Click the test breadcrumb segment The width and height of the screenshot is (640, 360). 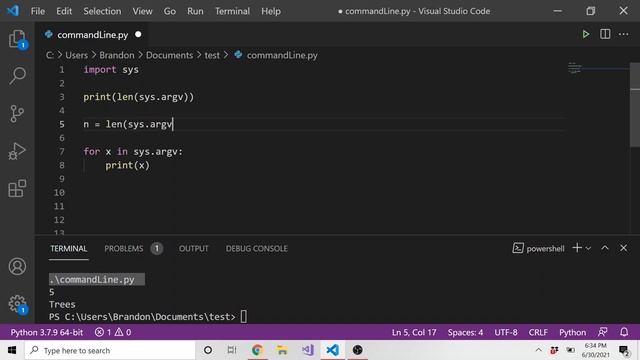point(212,55)
